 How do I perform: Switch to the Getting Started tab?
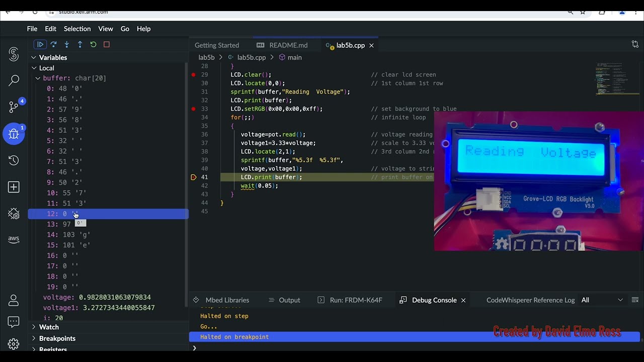[217, 45]
